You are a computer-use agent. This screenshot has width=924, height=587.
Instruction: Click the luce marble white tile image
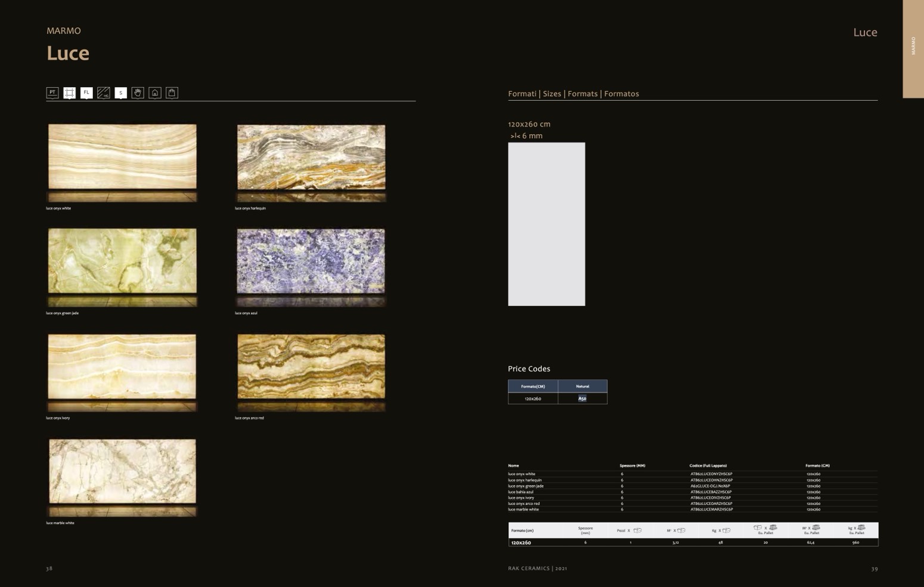(x=122, y=471)
